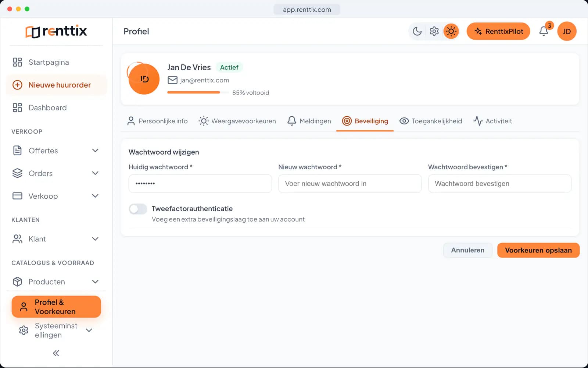Focus the Wachtwoord bevestigen input

[500, 184]
